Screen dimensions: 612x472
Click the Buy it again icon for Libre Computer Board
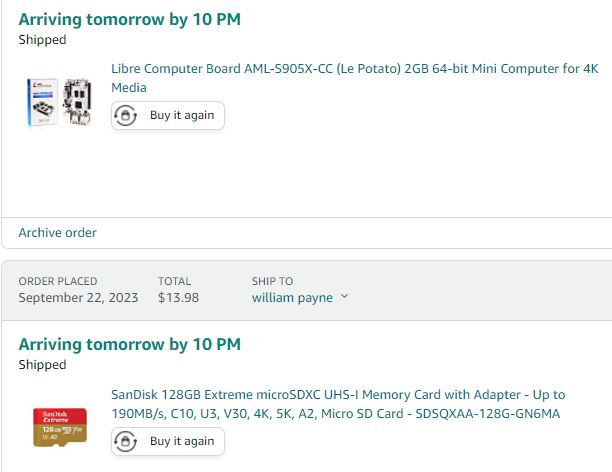pyautogui.click(x=125, y=116)
